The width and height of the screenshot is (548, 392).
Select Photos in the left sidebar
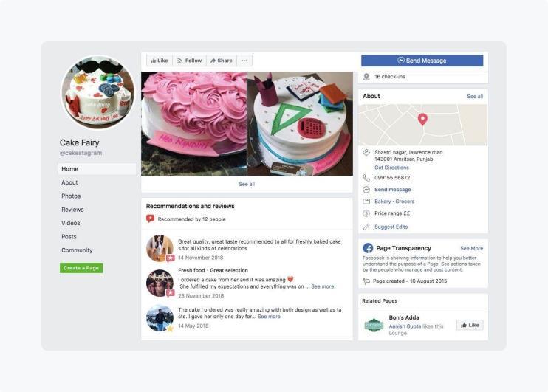[71, 196]
